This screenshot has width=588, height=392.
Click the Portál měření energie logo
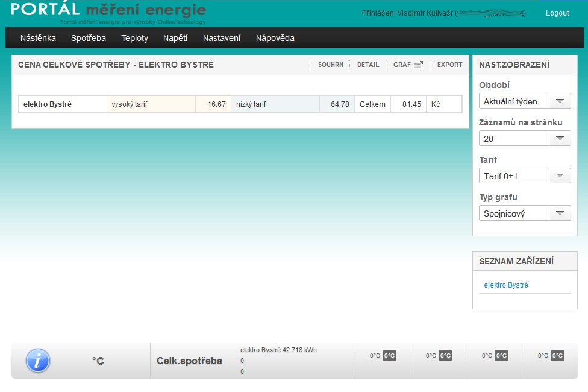click(108, 13)
